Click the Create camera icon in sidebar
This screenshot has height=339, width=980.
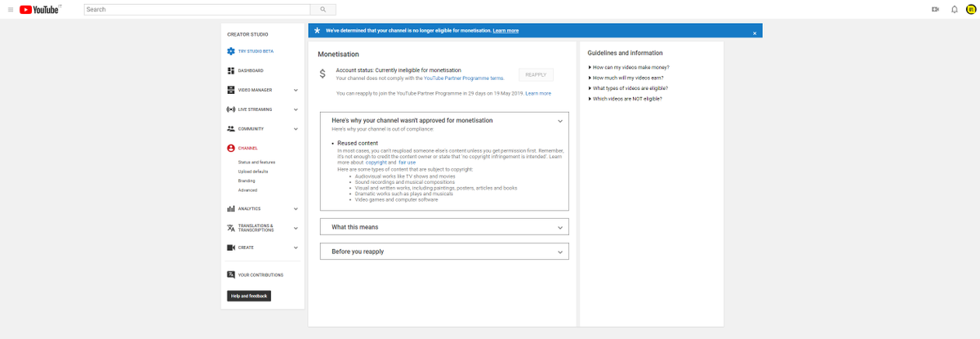(231, 248)
